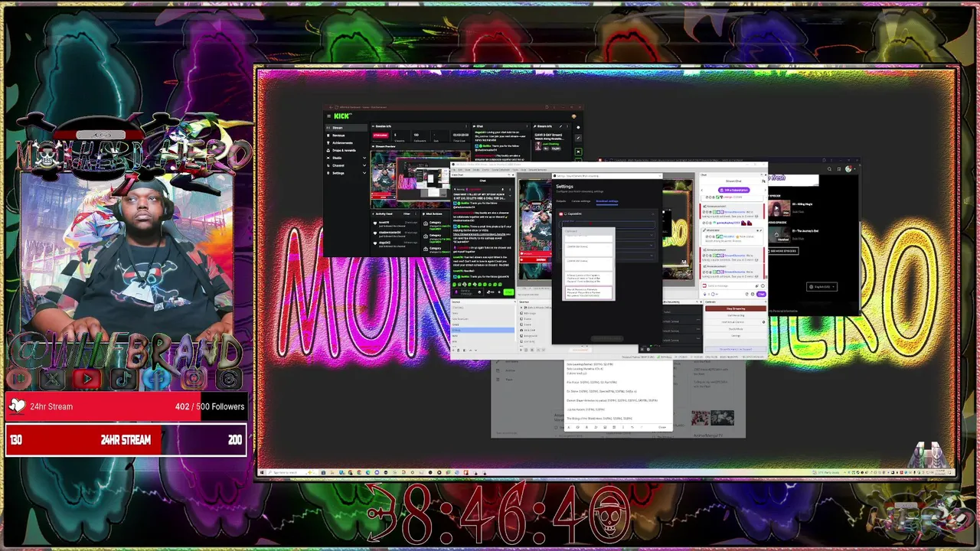Click the 402 / 500 Followers goal bar
Viewport: 980px width, 551px height.
pos(126,406)
